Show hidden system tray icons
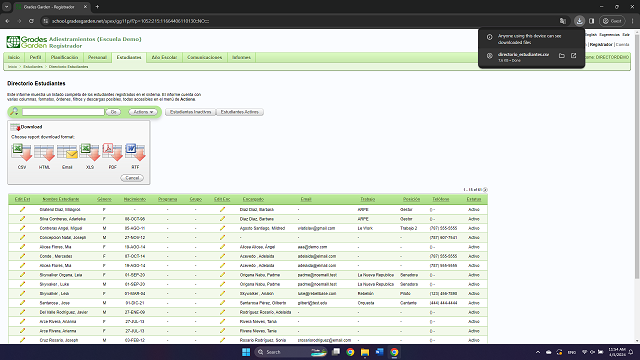Screen dimensions: 640x360 coord(538,352)
